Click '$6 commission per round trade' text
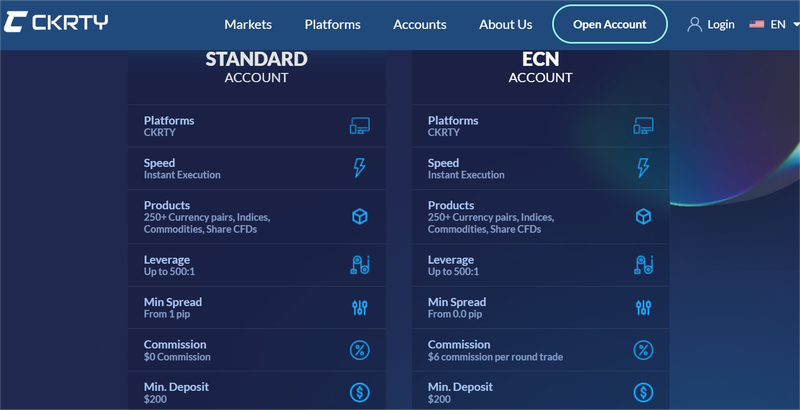800x410 pixels. pos(495,357)
